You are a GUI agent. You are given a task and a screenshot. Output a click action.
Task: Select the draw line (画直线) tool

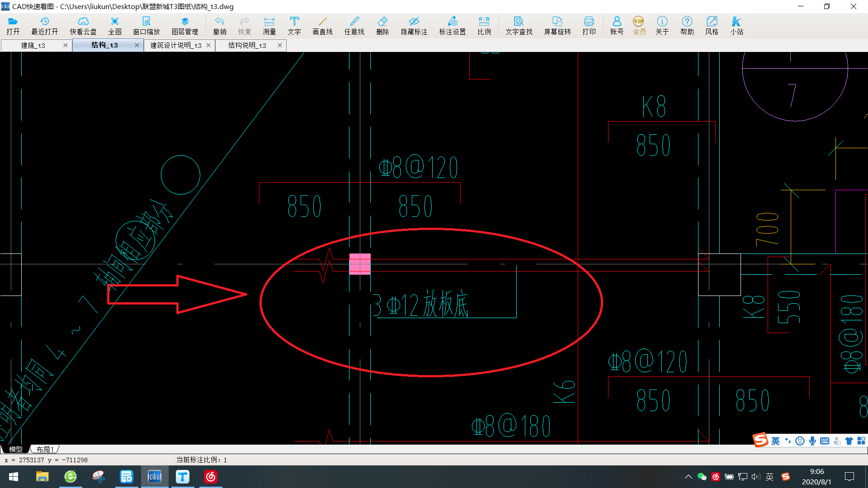[x=322, y=25]
